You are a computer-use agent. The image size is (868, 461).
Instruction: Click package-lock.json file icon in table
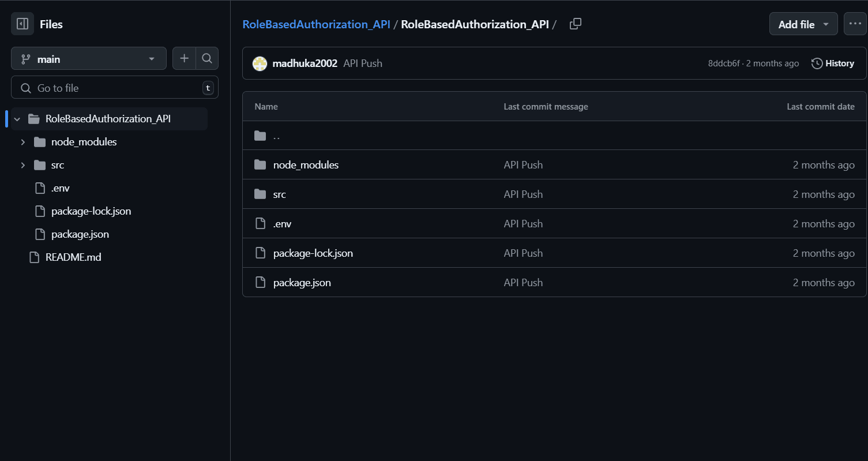pos(261,253)
